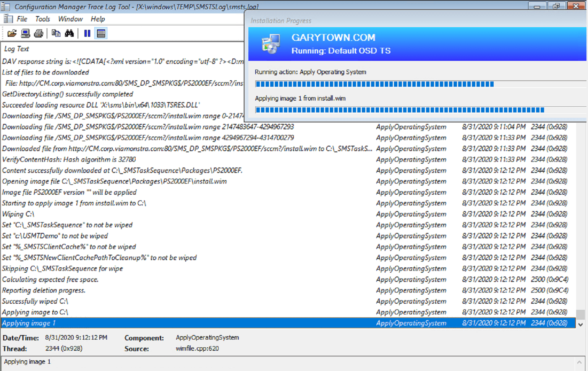Copy selected log lines with the copy icon
This screenshot has height=371, width=588.
click(56, 33)
